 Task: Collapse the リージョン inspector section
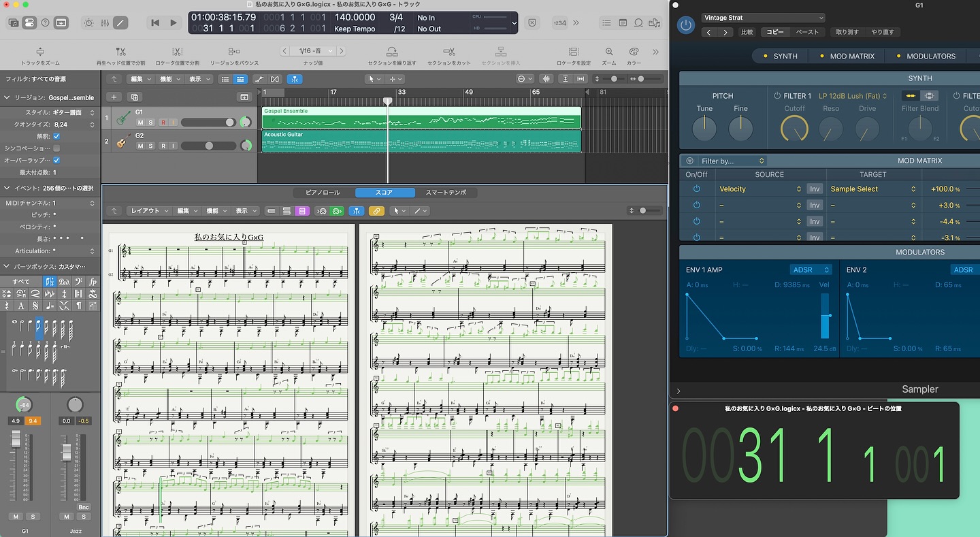[7, 97]
